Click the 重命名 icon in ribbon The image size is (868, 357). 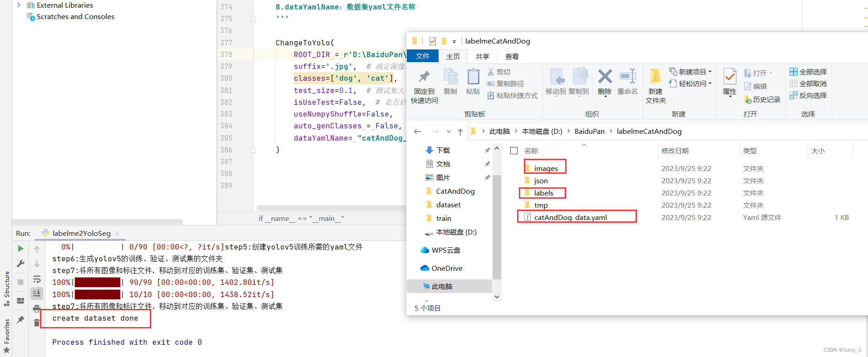pos(628,76)
